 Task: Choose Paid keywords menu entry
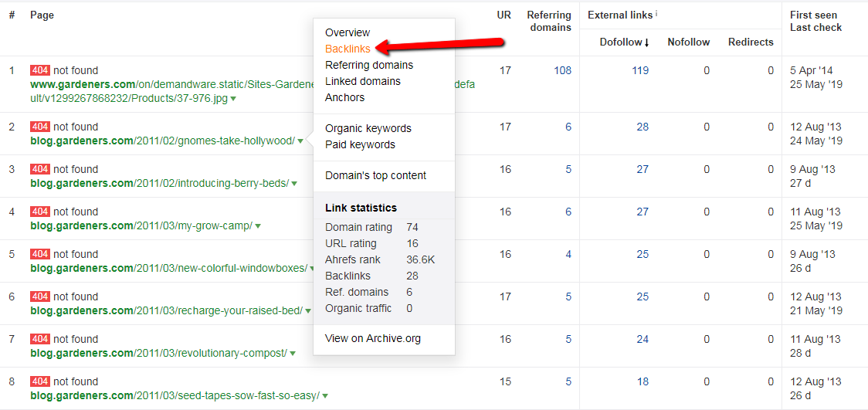(361, 144)
